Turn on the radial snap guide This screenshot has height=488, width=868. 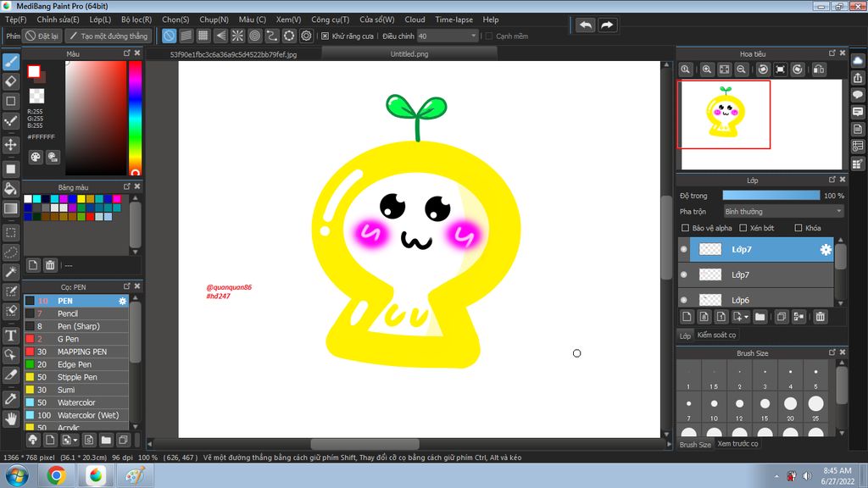[237, 36]
